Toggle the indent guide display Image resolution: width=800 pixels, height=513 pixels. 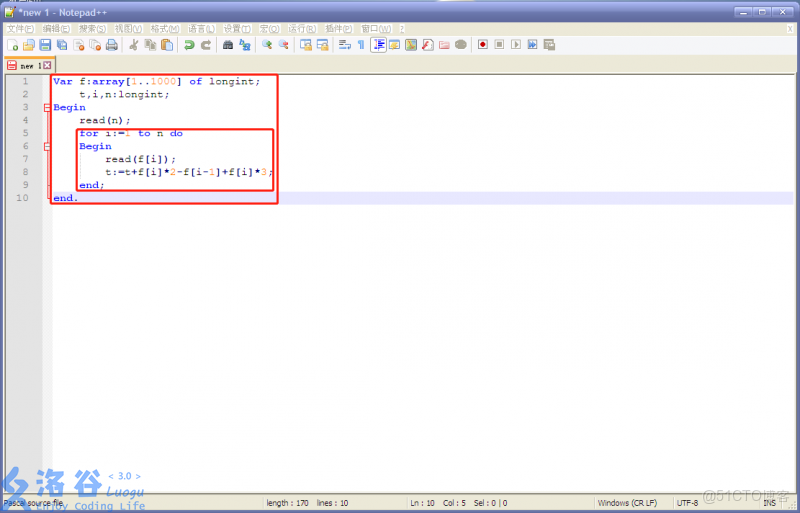(378, 45)
